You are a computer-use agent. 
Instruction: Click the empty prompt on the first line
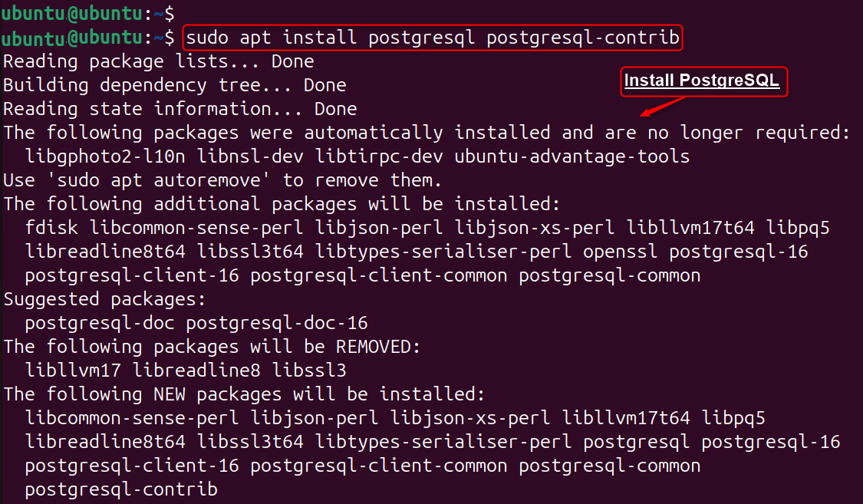pyautogui.click(x=88, y=12)
